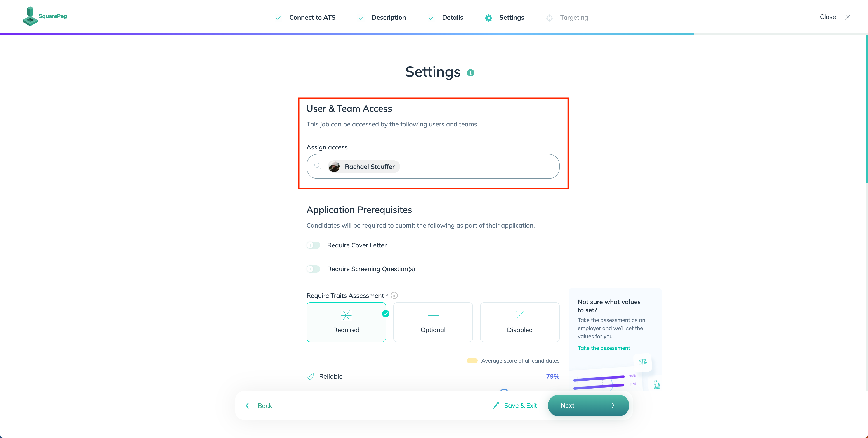The width and height of the screenshot is (868, 438).
Task: Select the Disabled traits assessment option
Action: pyautogui.click(x=519, y=322)
